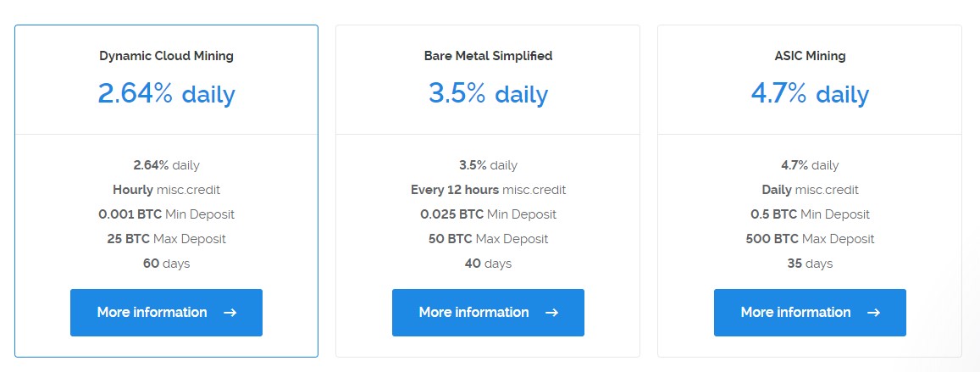980x372 pixels.
Task: Click the 0.001 BTC Min Deposit line
Action: click(x=166, y=214)
